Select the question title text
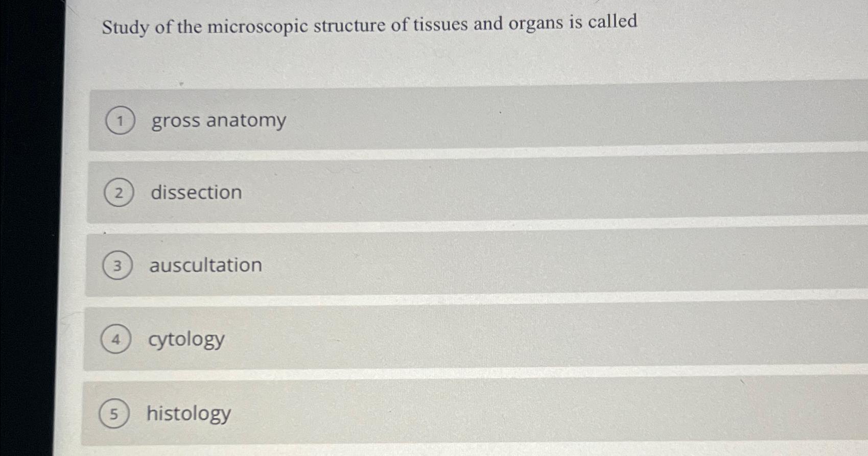 coord(369,24)
